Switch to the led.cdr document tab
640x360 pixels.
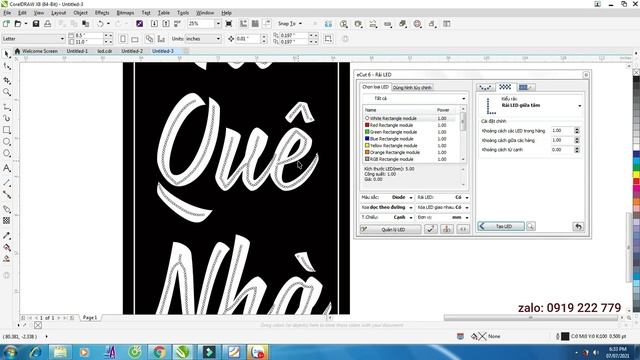pyautogui.click(x=104, y=51)
